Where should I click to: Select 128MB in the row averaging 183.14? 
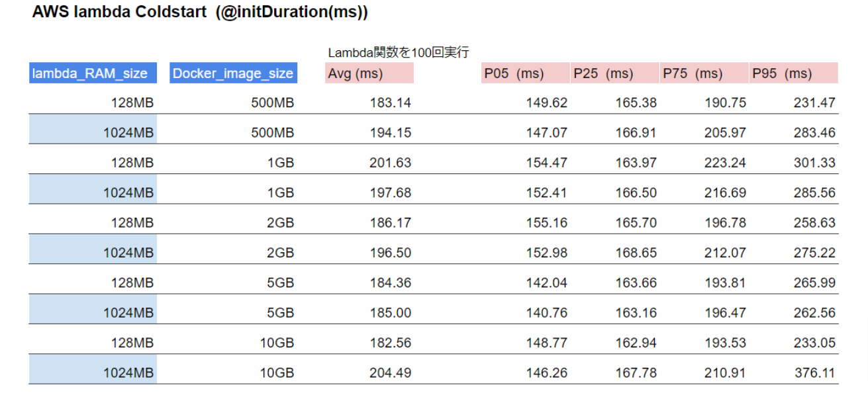(x=132, y=103)
